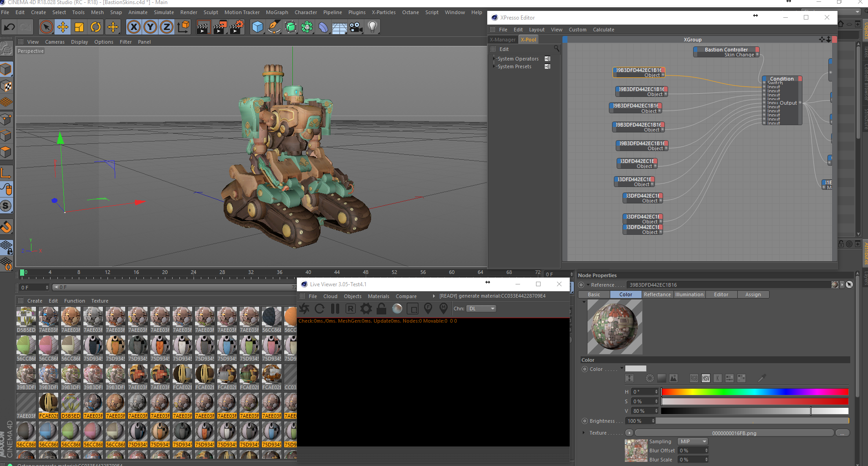Screen dimensions: 868x466
Task: Open the Reflectance tab in Node Properties
Action: pos(657,294)
